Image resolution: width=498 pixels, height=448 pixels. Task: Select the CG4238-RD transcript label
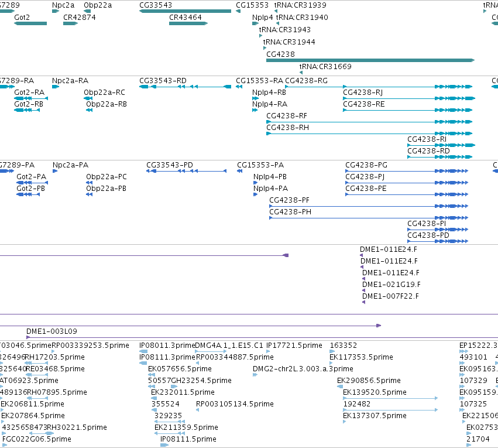[429, 151]
